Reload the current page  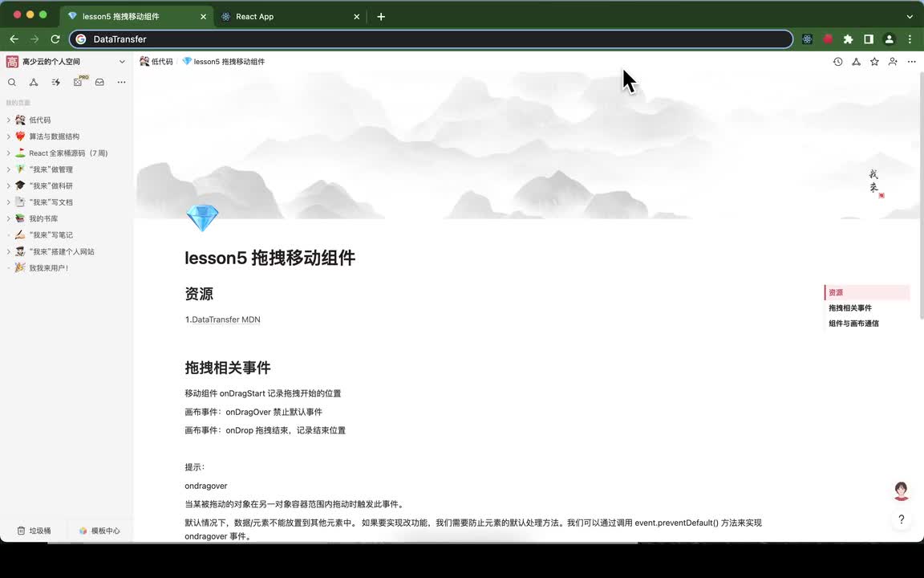[55, 39]
